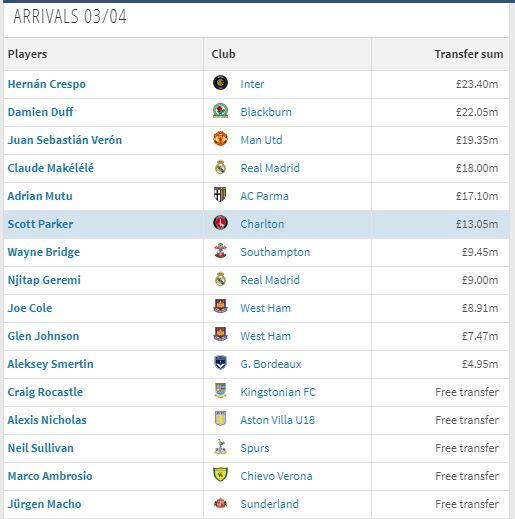Click the Kingstonian FC crest icon
This screenshot has width=515, height=519.
(x=220, y=391)
